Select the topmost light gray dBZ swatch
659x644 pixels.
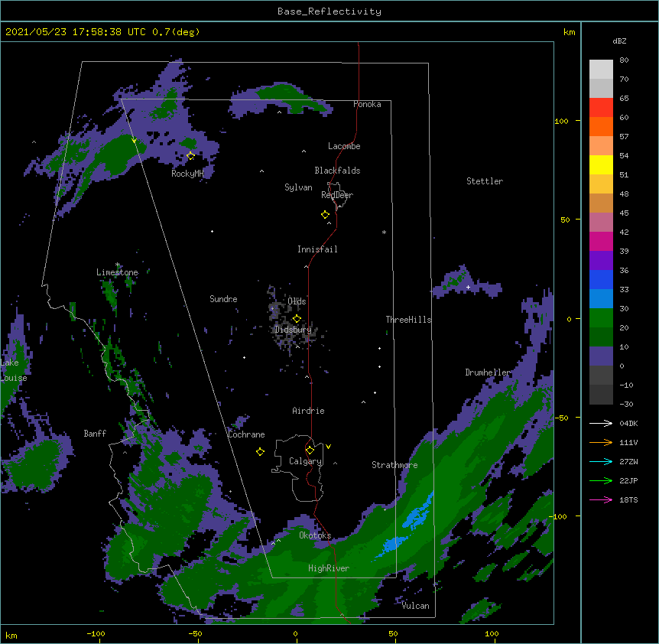(601, 70)
